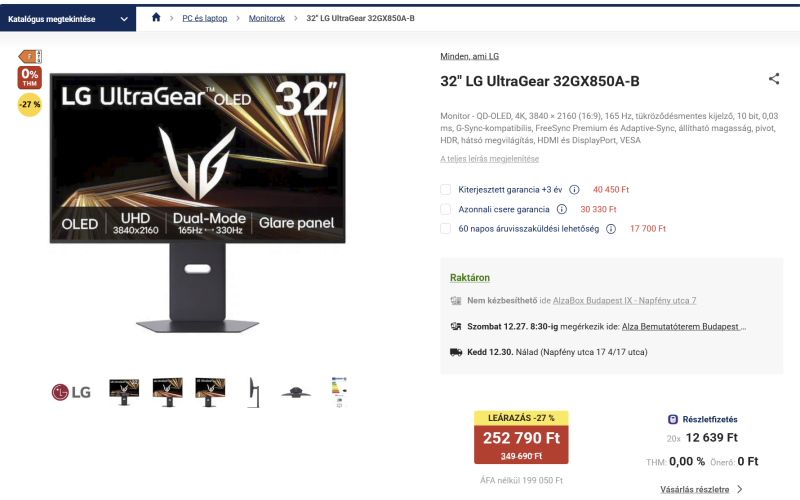
Task: Open the energy class F label
Action: [30, 57]
